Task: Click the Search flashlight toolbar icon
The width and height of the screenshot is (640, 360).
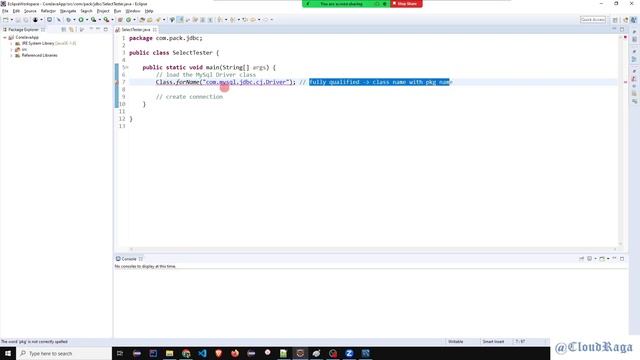Action: 158,20
